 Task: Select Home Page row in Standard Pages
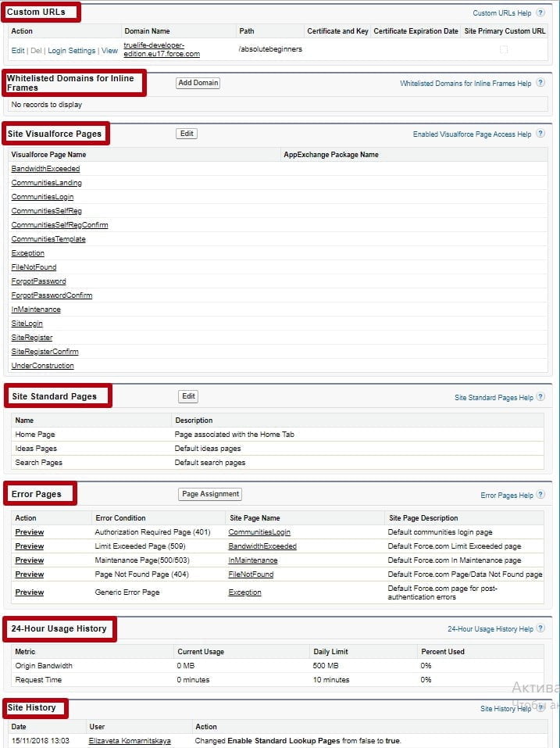pyautogui.click(x=277, y=435)
